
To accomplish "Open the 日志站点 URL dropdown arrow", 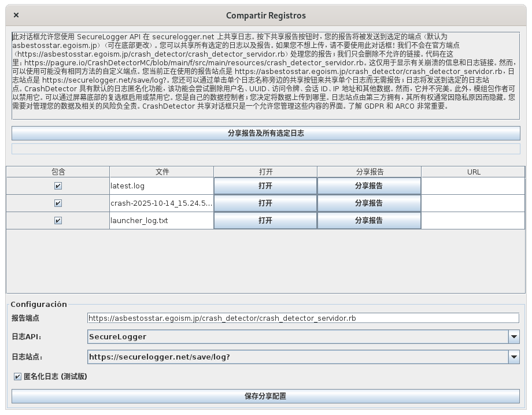I will 513,357.
